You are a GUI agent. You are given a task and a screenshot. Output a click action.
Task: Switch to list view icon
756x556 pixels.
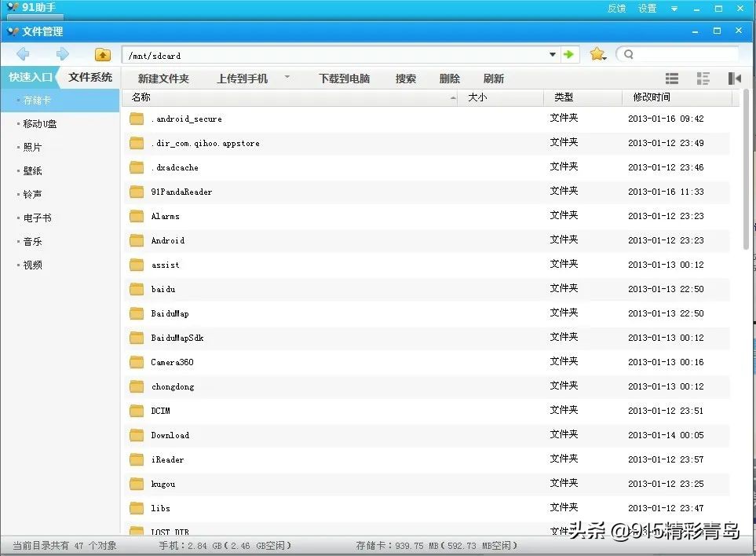tap(672, 79)
